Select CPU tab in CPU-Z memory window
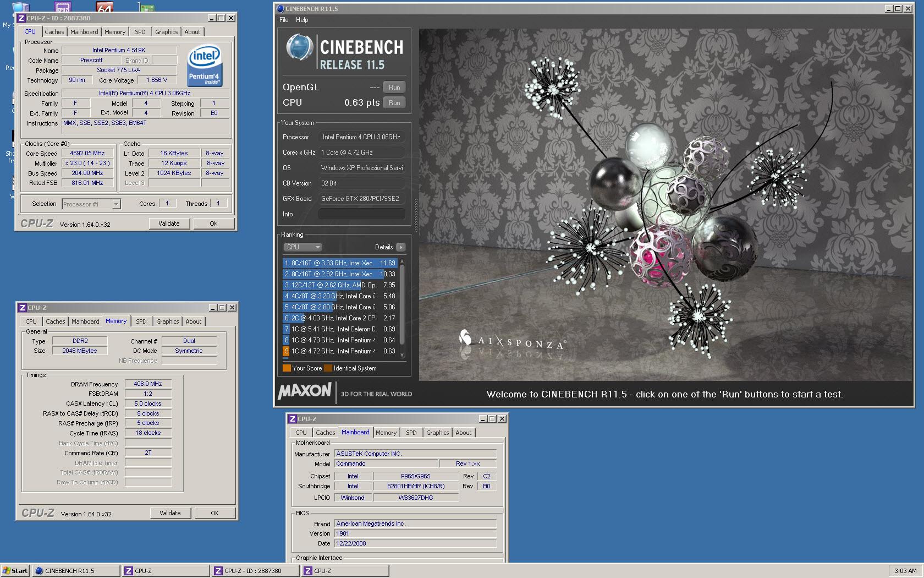 31,321
